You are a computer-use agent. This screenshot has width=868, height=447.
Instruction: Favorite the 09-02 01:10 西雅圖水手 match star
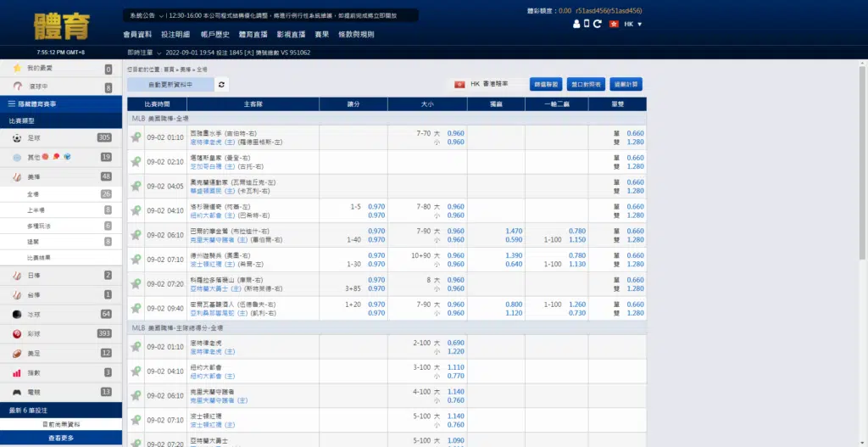[136, 137]
